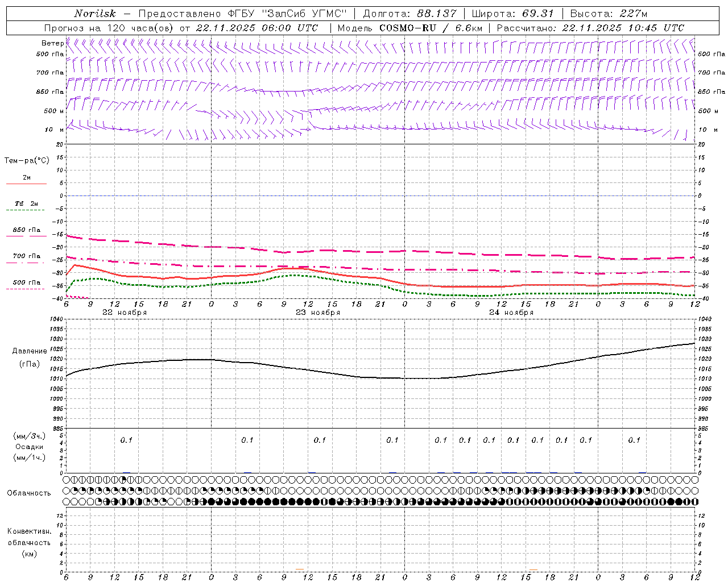Click the Модель COSMO-RU / 6.6км label
This screenshot has height=582, width=728.
[x=409, y=28]
